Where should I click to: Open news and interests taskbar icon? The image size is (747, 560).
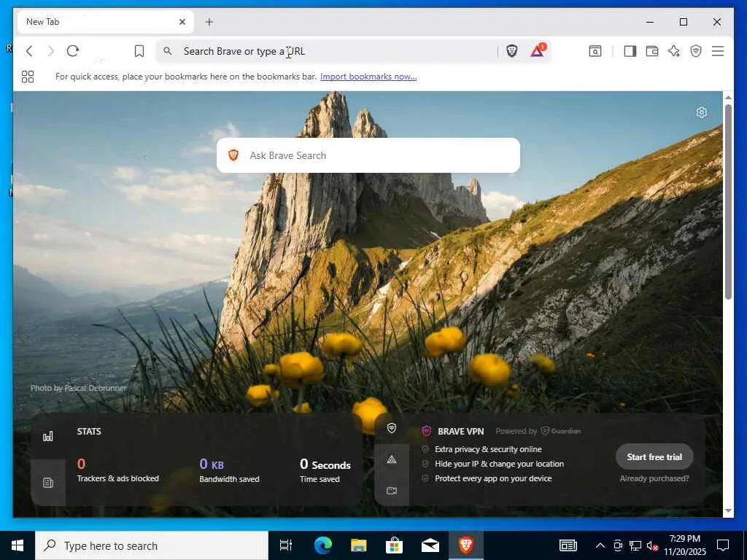[x=568, y=545]
